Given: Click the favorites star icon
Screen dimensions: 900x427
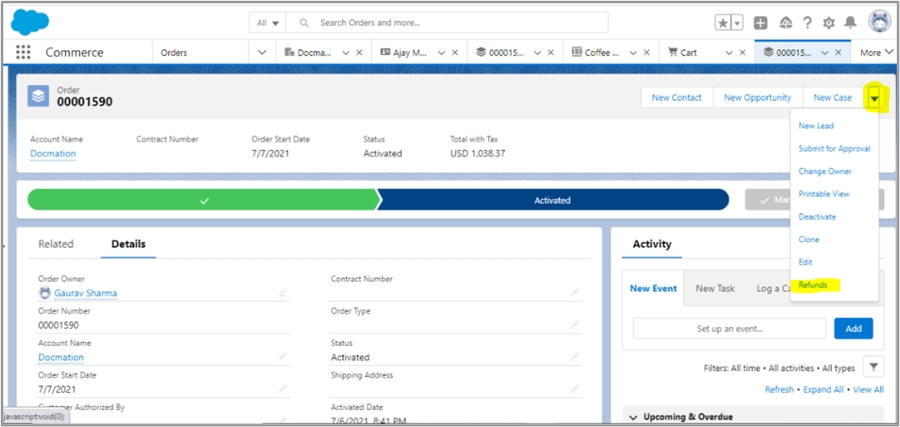Looking at the screenshot, I should pyautogui.click(x=723, y=22).
